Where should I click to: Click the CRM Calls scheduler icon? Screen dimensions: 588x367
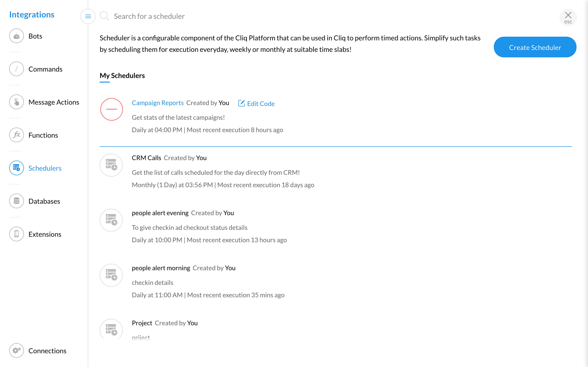[x=111, y=165]
